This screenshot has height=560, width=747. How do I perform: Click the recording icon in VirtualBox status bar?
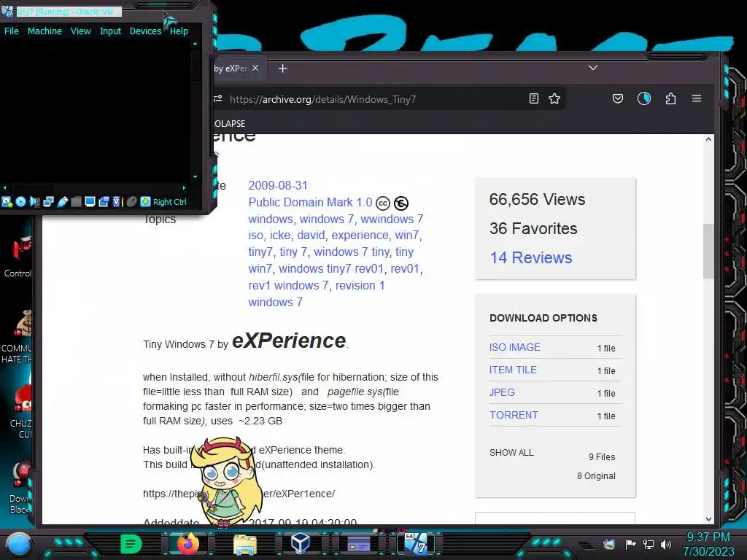tap(104, 202)
